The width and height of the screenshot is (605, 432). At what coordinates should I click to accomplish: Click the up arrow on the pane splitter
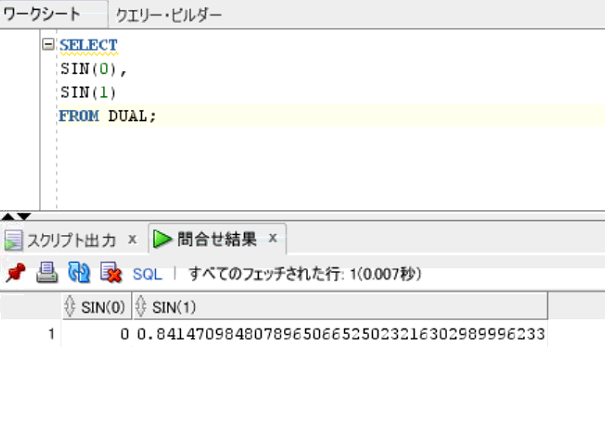tap(8, 216)
